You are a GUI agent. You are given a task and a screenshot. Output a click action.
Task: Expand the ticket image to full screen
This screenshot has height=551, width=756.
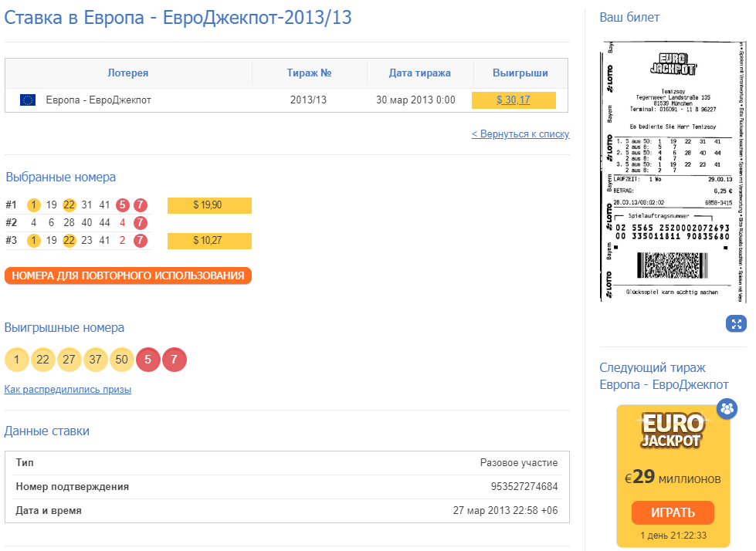(736, 323)
